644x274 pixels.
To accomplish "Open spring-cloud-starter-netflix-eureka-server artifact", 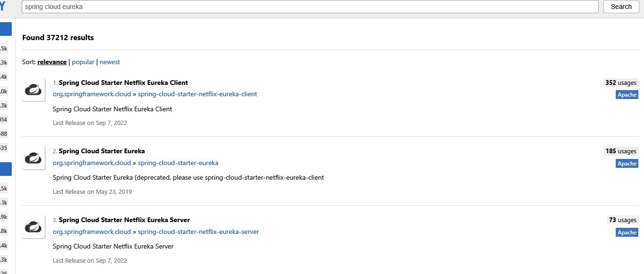I will [198, 232].
